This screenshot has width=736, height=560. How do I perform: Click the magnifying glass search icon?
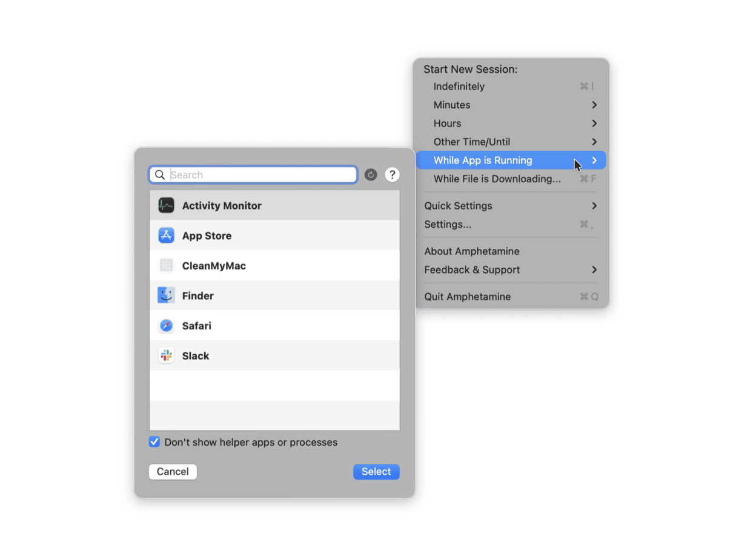click(160, 175)
